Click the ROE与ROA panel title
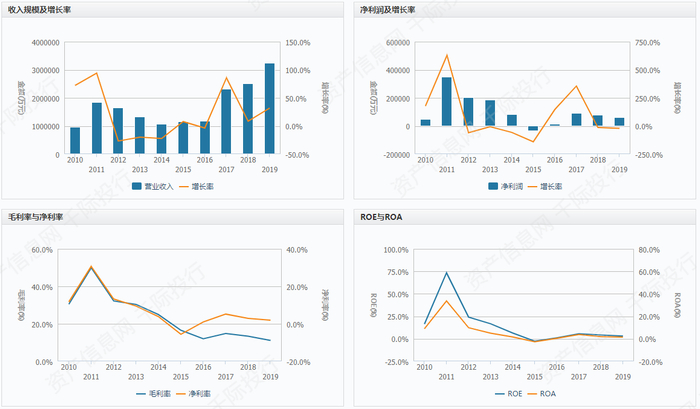This screenshot has height=409, width=700. 381,217
